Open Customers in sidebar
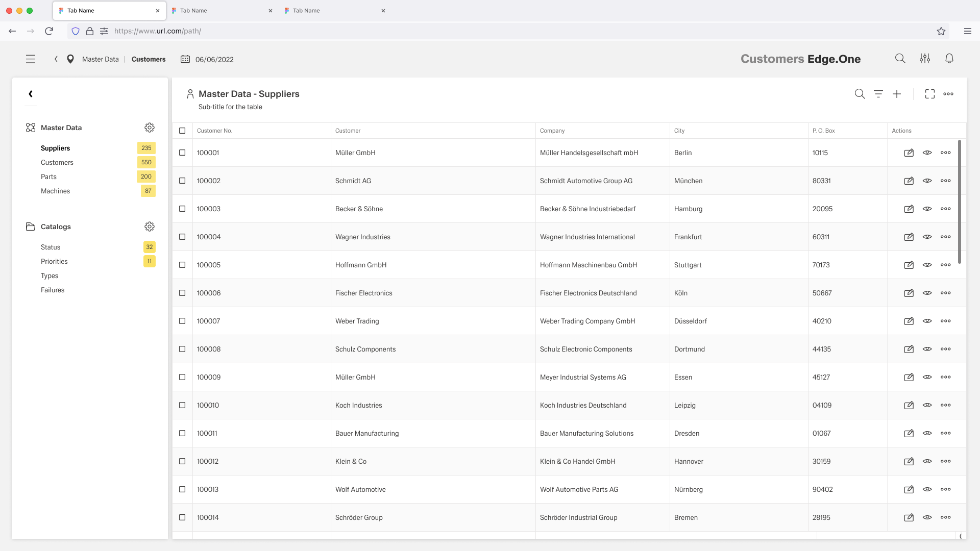 [57, 162]
